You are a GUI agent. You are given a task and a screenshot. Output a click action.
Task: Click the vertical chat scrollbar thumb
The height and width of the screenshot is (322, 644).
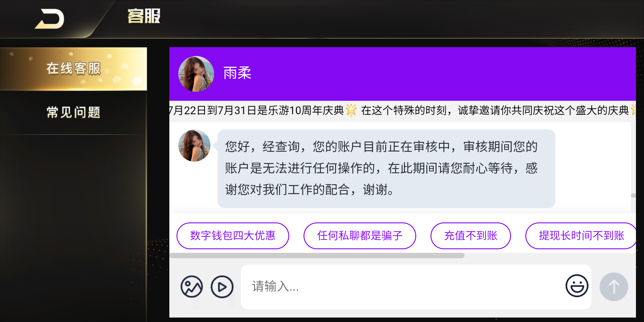pyautogui.click(x=634, y=196)
